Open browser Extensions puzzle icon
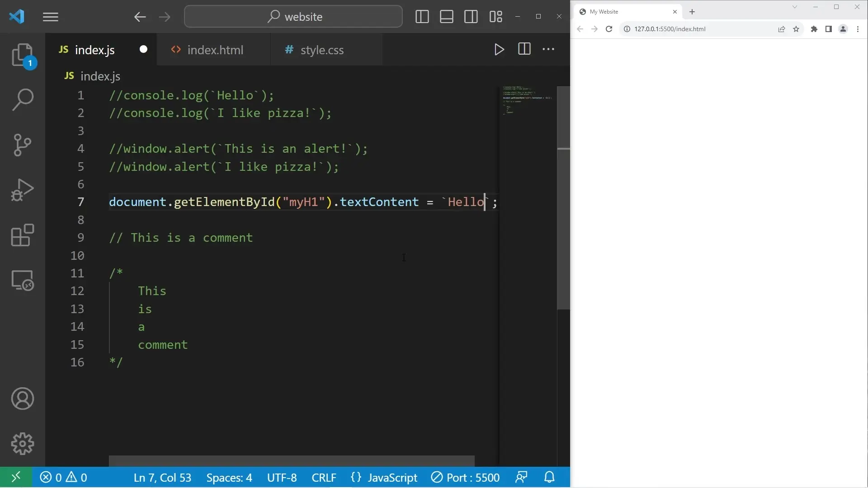 814,29
